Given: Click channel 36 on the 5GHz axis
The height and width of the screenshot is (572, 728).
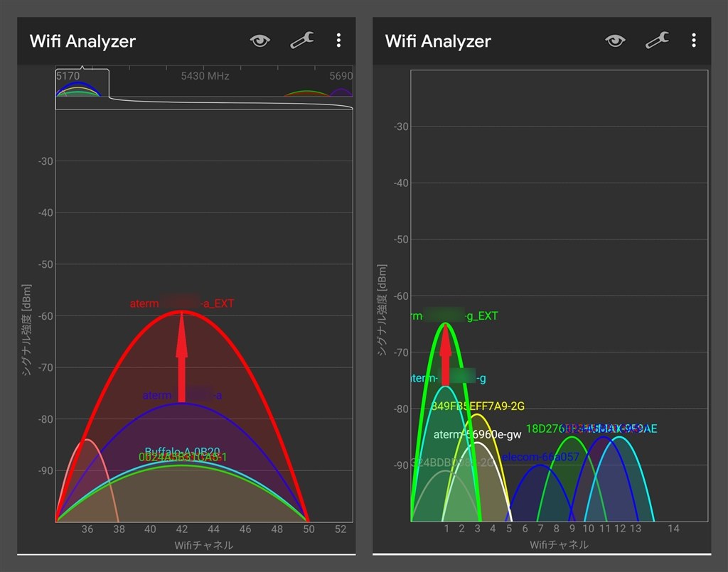Looking at the screenshot, I should click(87, 529).
